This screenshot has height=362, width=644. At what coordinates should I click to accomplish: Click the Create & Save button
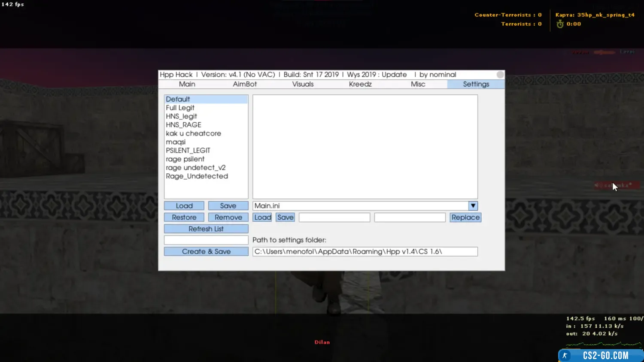[206, 252]
